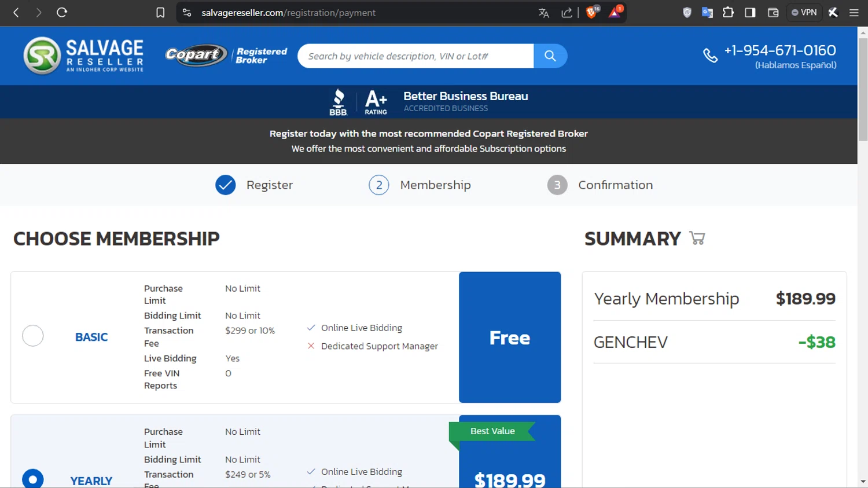868x488 pixels.
Task: Click the address bar URL
Action: pos(289,13)
